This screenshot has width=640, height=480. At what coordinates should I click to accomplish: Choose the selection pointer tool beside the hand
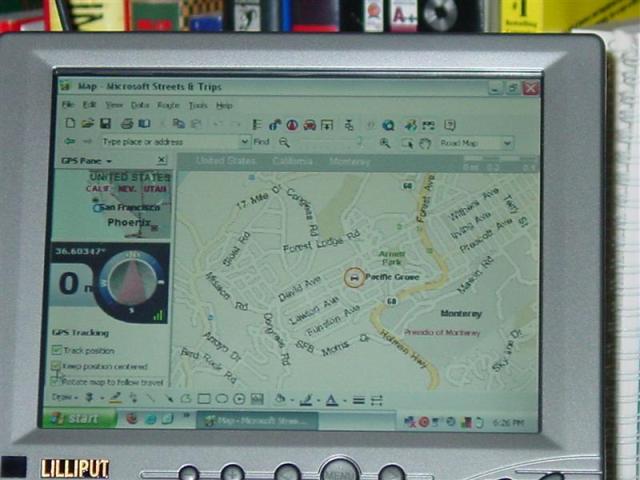[407, 143]
